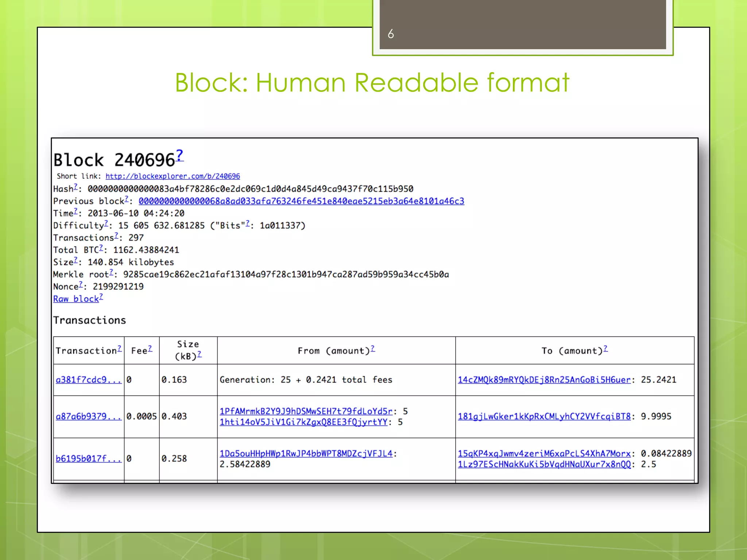Click the help mark in Fee column header

150,349
